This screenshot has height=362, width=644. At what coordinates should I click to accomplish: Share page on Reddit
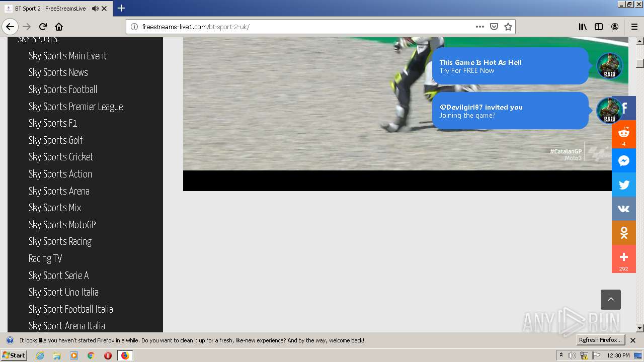point(624,134)
